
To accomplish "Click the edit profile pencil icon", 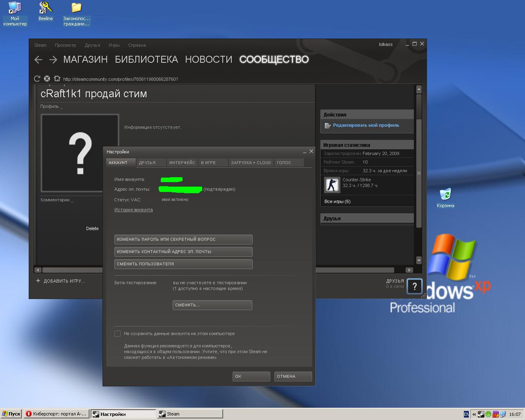I will tap(327, 126).
